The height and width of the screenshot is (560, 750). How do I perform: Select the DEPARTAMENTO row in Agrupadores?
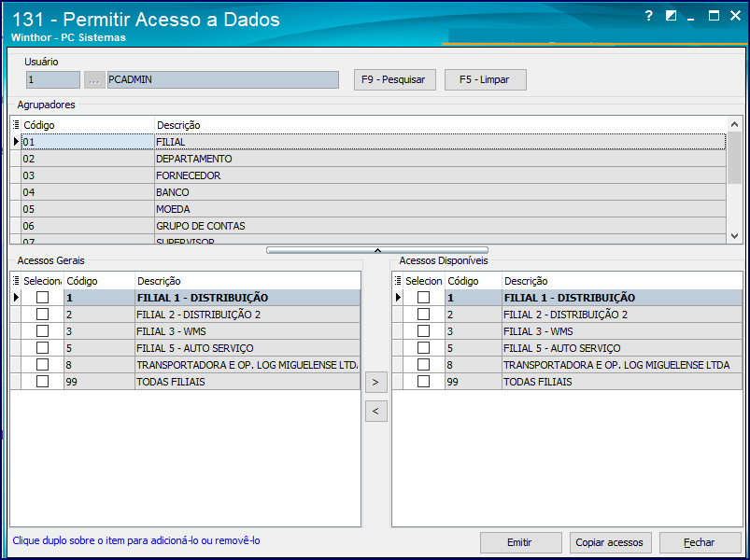(368, 159)
